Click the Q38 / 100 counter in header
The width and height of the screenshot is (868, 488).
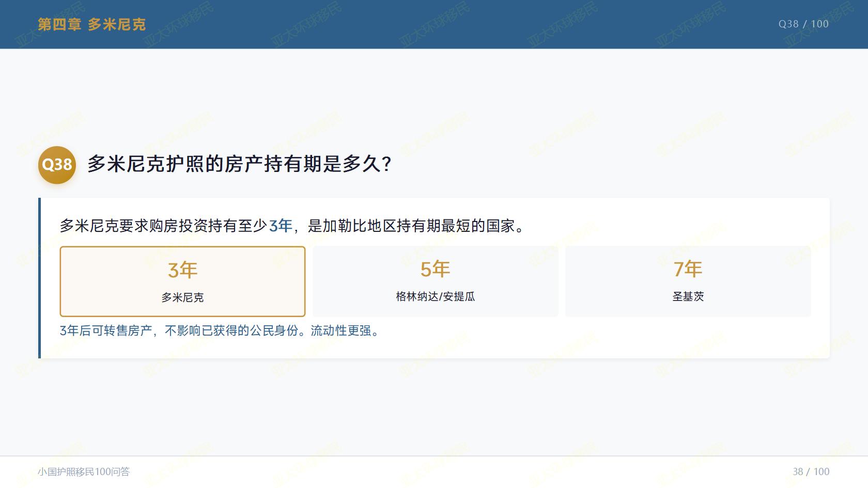(x=803, y=24)
